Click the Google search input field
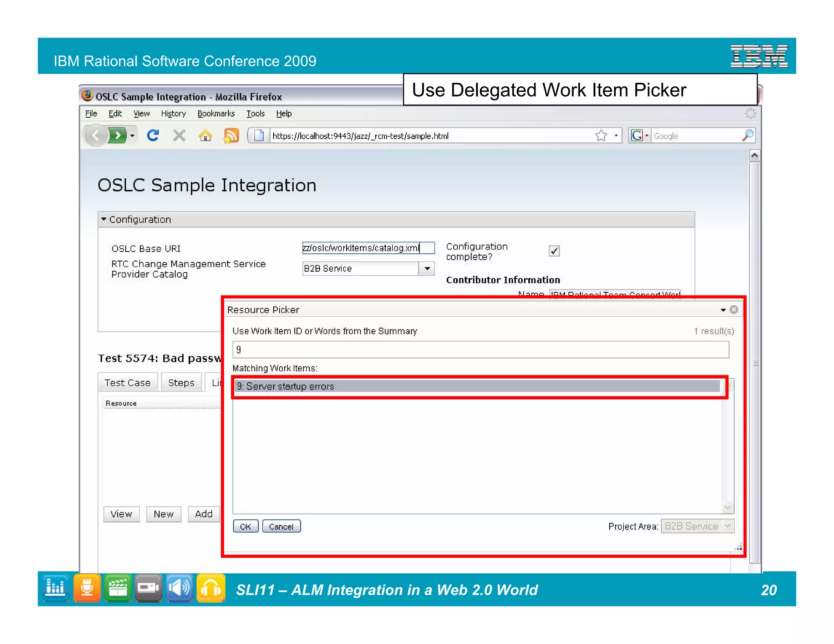Viewport: 834px width, 644px height. click(696, 136)
